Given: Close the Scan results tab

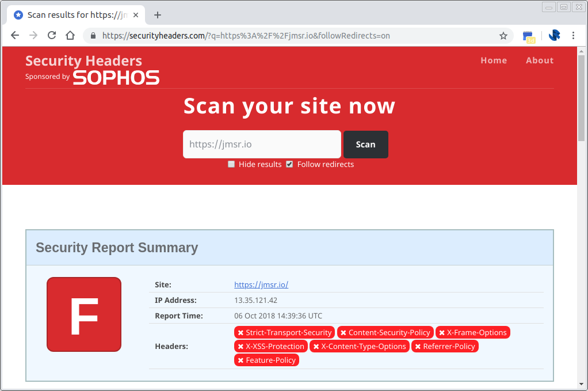Looking at the screenshot, I should [136, 15].
